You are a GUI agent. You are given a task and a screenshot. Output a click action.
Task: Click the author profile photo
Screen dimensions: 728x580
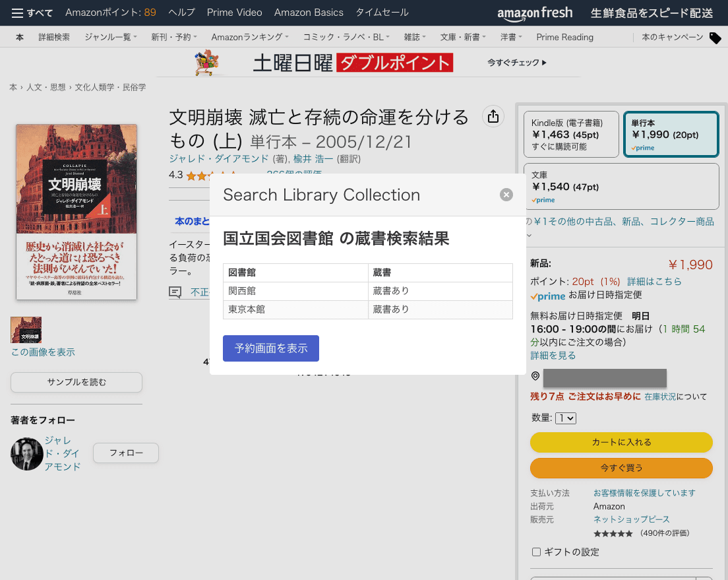coord(27,454)
